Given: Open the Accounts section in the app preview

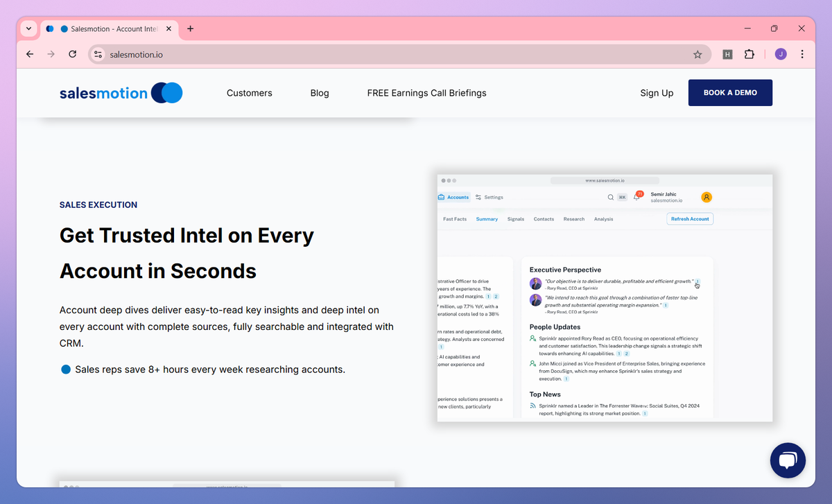Looking at the screenshot, I should (x=458, y=197).
